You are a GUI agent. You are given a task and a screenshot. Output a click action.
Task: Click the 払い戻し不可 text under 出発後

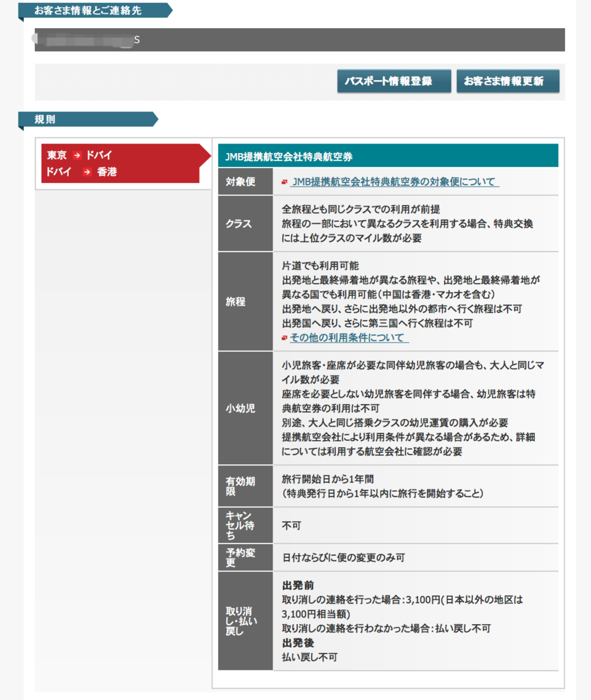pyautogui.click(x=310, y=657)
